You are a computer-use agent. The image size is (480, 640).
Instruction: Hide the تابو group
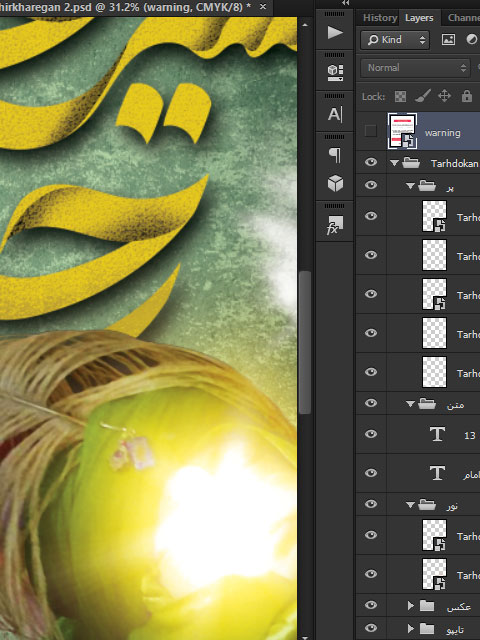pyautogui.click(x=371, y=628)
